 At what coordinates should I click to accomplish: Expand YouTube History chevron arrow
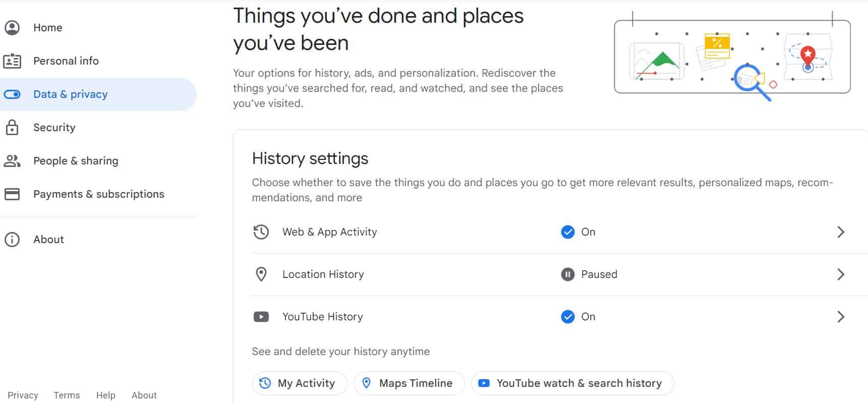841,317
